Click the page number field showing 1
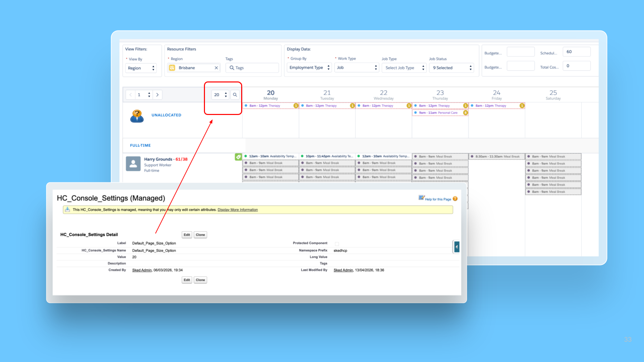 139,95
